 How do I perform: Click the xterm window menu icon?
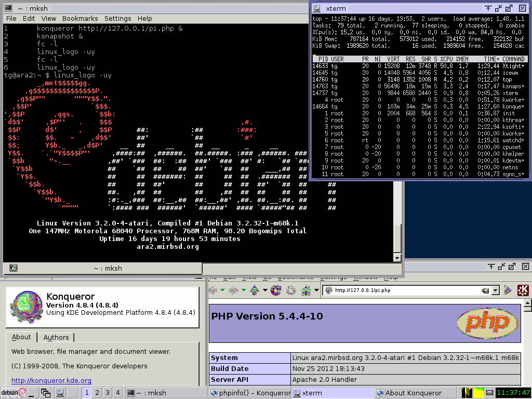click(316, 8)
